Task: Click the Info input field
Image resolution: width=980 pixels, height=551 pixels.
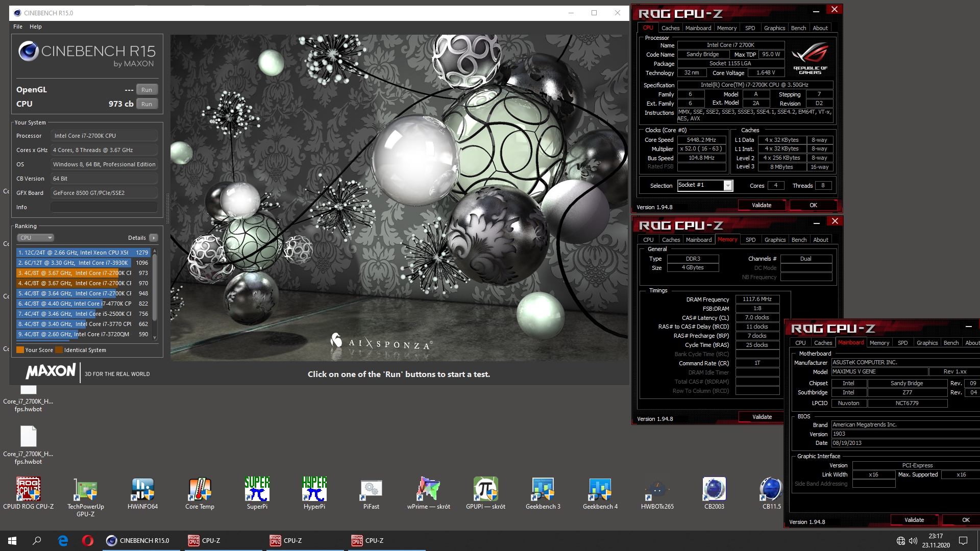Action: click(104, 207)
